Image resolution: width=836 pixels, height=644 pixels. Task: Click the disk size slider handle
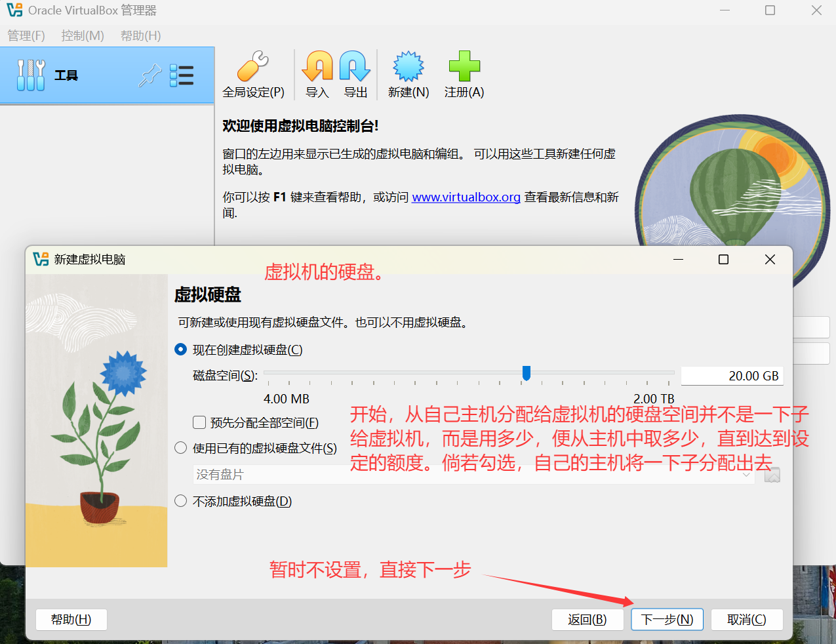click(526, 373)
